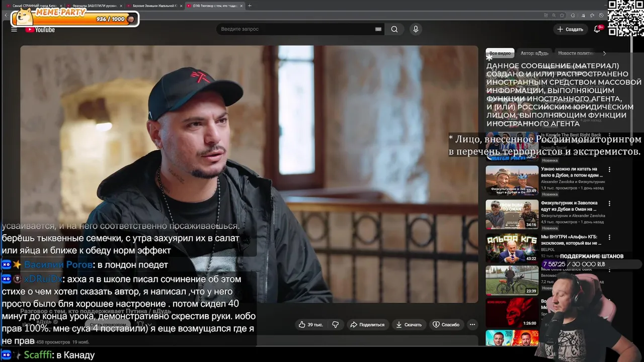Switch to Французы ЗАБУЛЛИЛИ browser tab

95,6
